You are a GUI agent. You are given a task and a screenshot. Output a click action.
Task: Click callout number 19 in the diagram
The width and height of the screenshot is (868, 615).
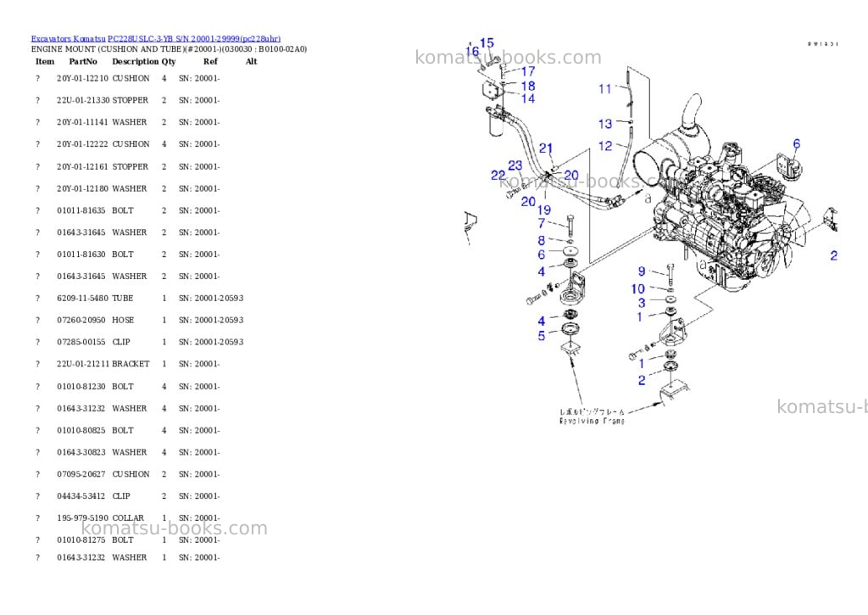(x=544, y=210)
